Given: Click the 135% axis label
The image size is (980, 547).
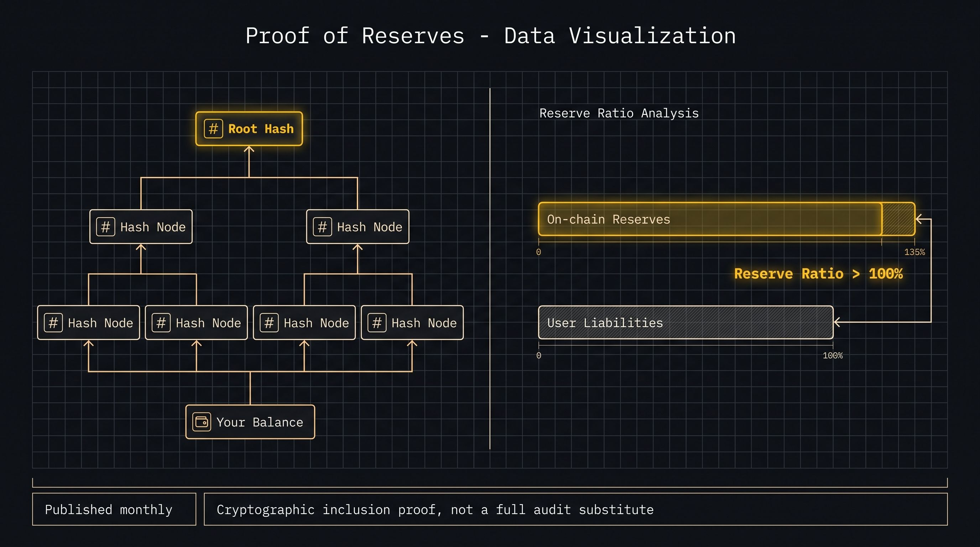Looking at the screenshot, I should point(914,252).
